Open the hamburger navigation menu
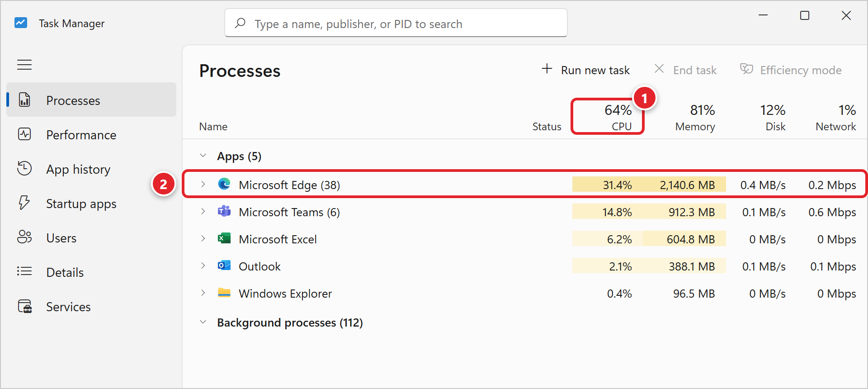This screenshot has width=868, height=389. (x=24, y=65)
